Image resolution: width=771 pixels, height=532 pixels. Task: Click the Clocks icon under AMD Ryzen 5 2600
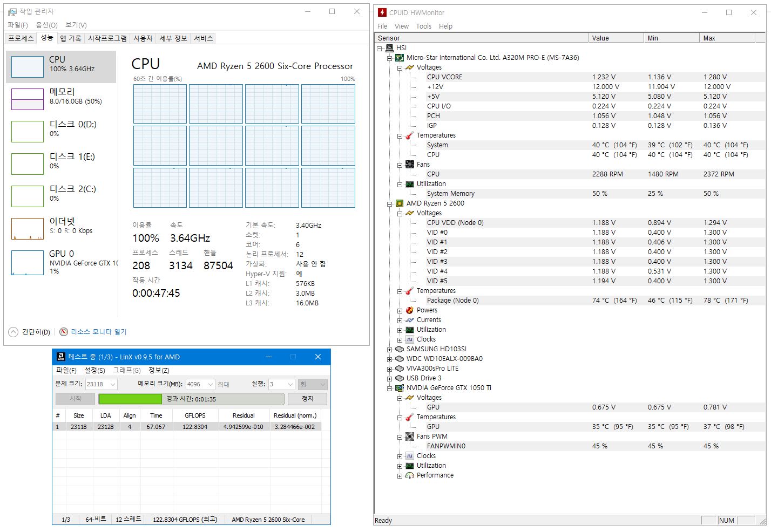410,339
